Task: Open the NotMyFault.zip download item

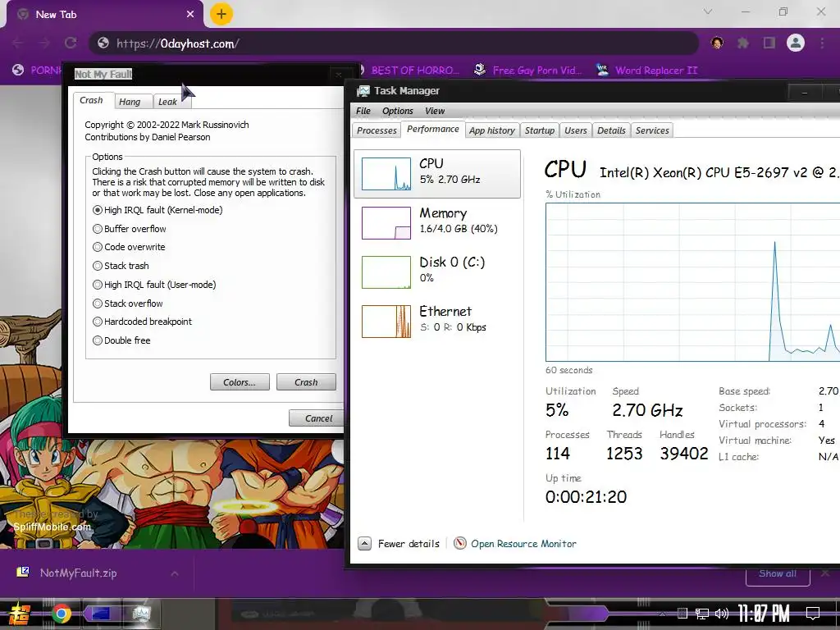Action: point(78,573)
